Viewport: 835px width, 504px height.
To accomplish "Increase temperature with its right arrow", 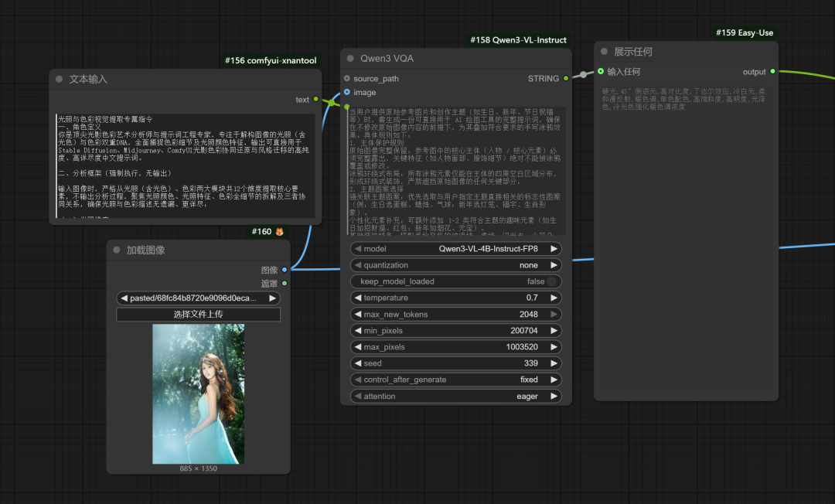I will 554,298.
